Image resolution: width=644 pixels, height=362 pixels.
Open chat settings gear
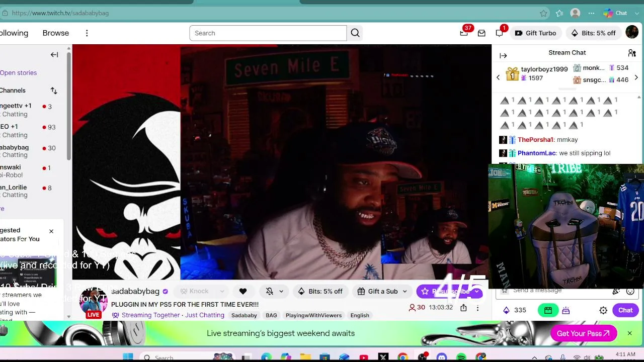click(x=603, y=310)
